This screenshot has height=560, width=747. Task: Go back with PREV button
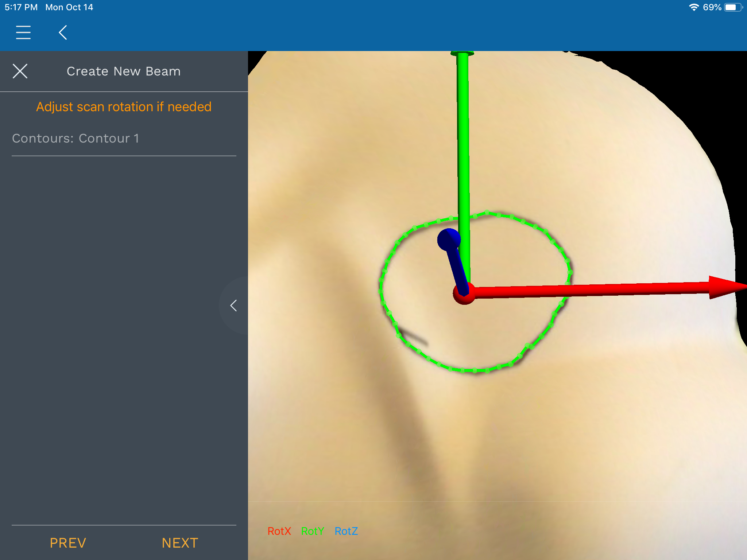(68, 543)
